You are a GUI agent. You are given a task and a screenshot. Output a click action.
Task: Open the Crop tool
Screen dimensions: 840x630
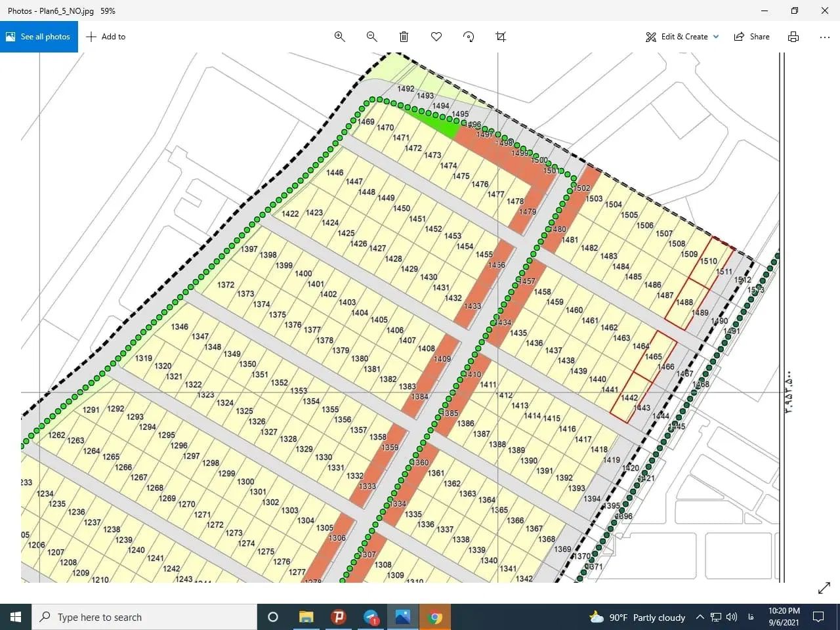pyautogui.click(x=501, y=37)
